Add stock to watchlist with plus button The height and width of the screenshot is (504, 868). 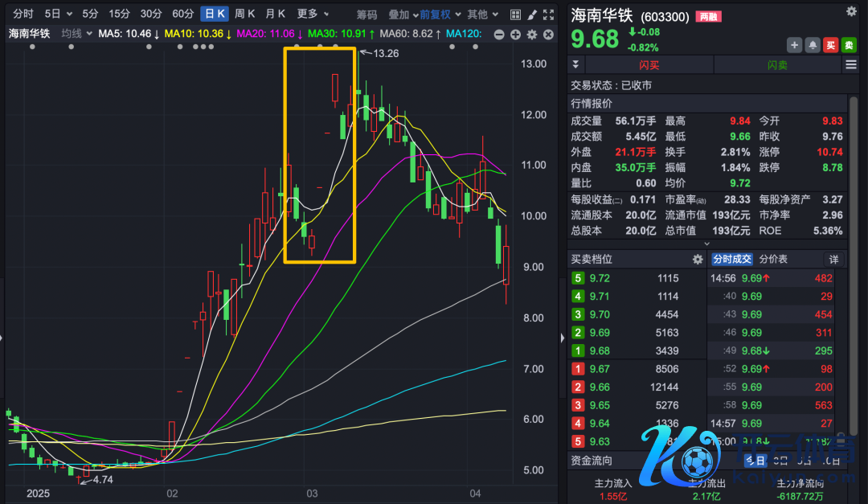[794, 45]
